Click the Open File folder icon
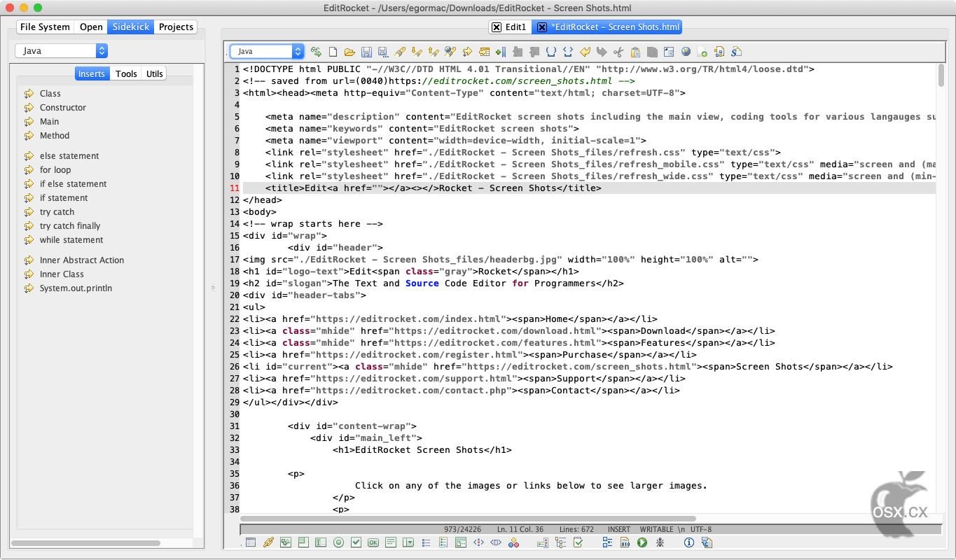The width and height of the screenshot is (956, 560). (x=349, y=52)
